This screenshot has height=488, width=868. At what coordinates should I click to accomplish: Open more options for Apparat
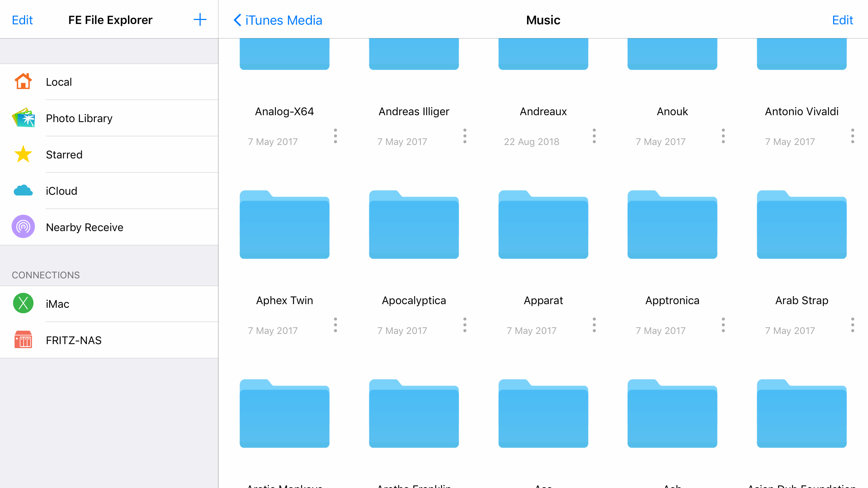594,325
